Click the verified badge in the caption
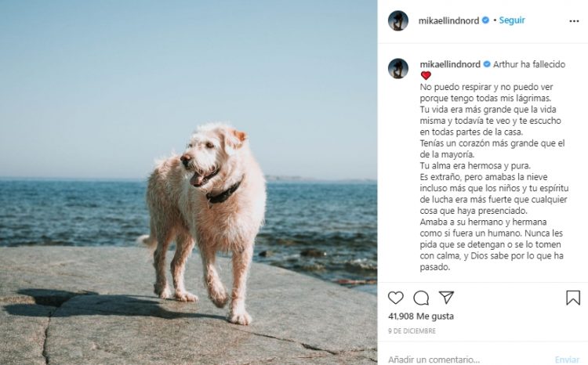The height and width of the screenshot is (365, 588). click(x=487, y=64)
